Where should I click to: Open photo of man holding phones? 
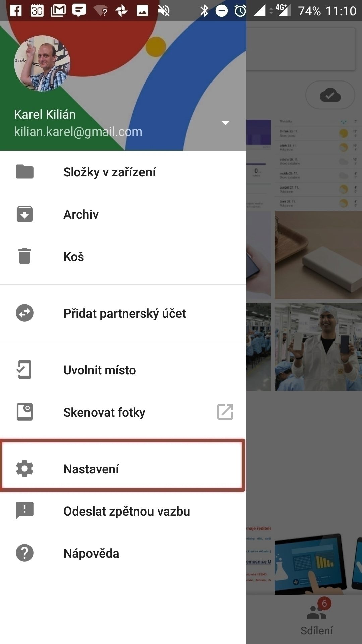pos(318,347)
